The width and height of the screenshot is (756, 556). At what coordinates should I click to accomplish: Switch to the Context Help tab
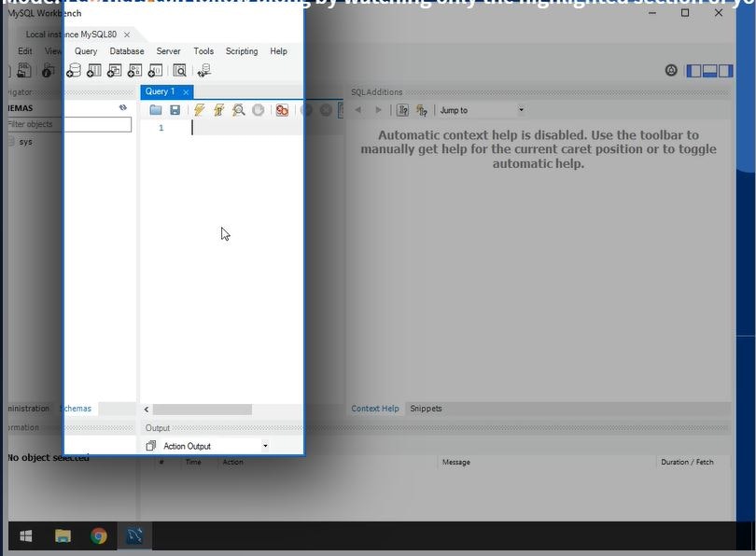pyautogui.click(x=375, y=408)
